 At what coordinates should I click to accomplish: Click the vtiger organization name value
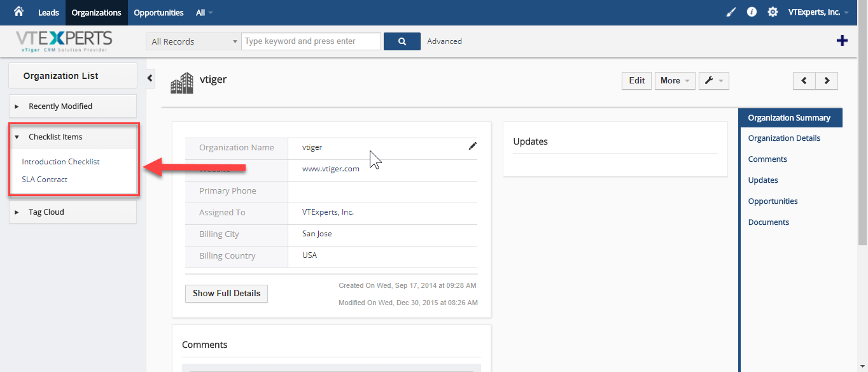(312, 147)
